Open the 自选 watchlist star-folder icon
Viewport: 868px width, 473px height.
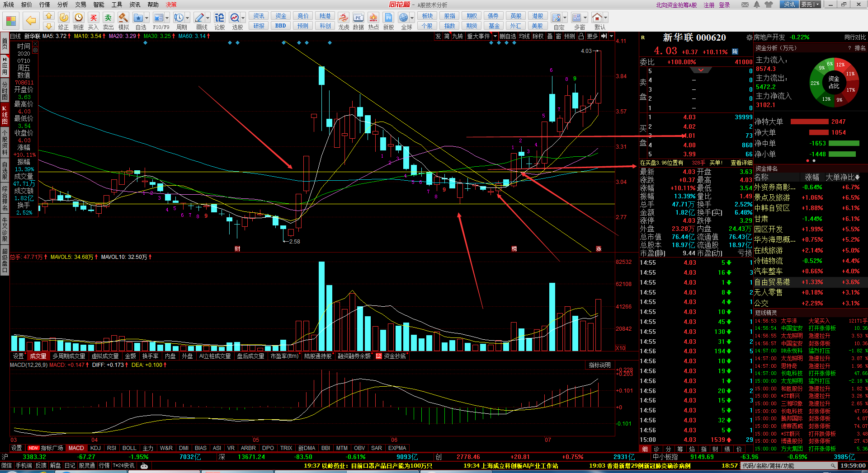point(138,18)
